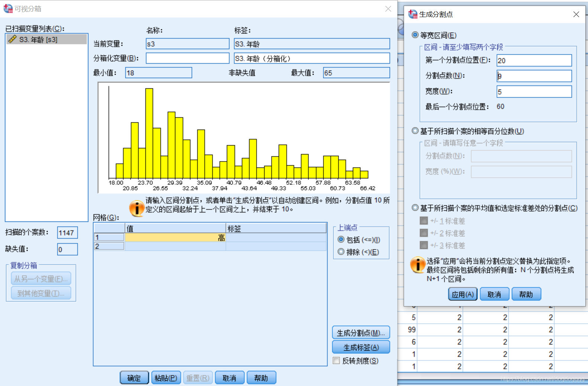
Task: Click 粘贴(P) button
Action: pos(166,378)
